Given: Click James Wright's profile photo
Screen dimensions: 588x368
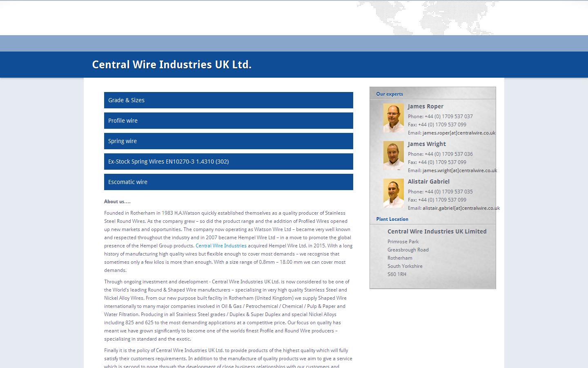Looking at the screenshot, I should click(393, 155).
